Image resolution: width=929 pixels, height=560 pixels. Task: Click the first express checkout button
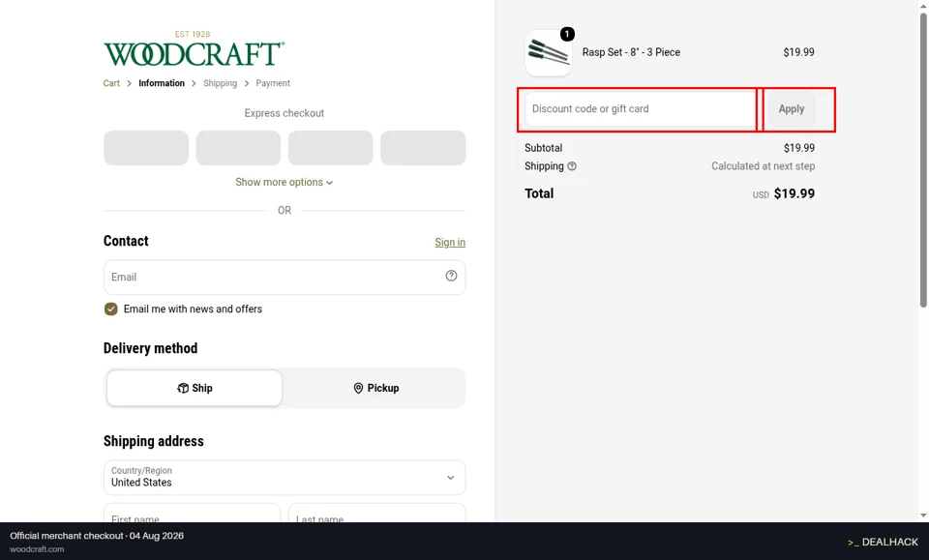(x=146, y=148)
